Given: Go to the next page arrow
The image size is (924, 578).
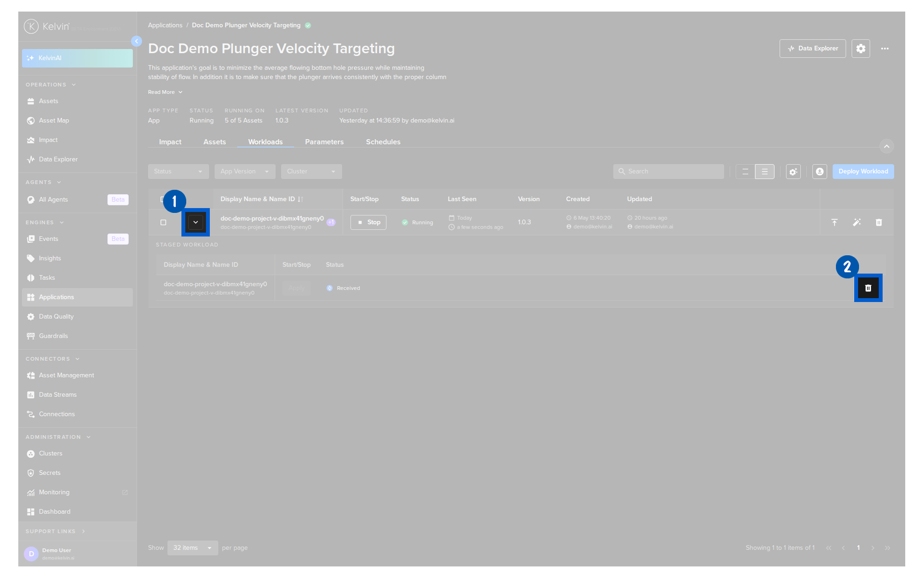Looking at the screenshot, I should (x=873, y=548).
